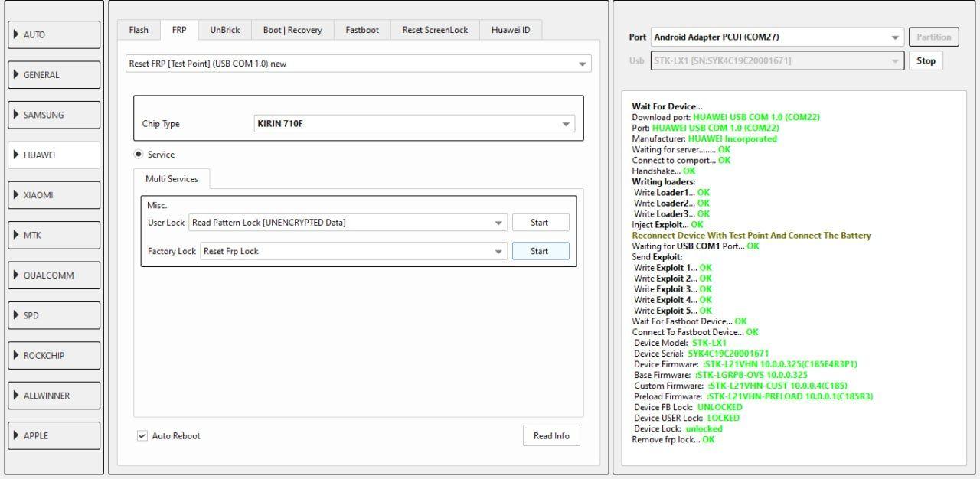
Task: Open the User Lock options dropdown
Action: [x=348, y=223]
